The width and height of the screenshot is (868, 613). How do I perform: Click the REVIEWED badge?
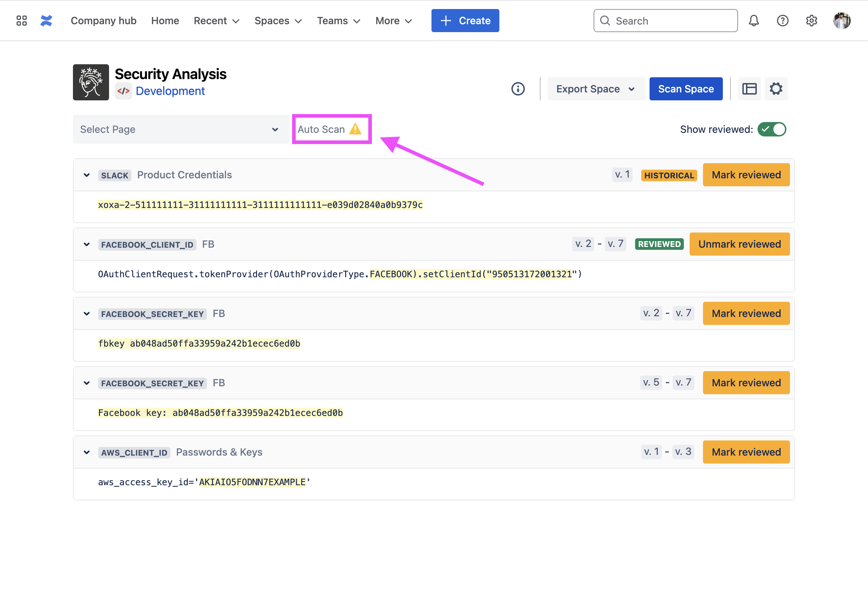(659, 244)
